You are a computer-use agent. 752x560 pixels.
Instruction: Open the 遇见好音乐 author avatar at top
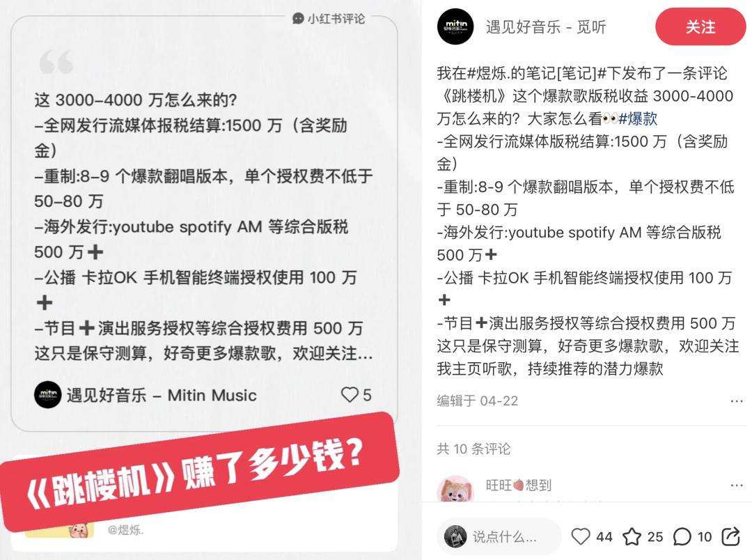coord(455,27)
